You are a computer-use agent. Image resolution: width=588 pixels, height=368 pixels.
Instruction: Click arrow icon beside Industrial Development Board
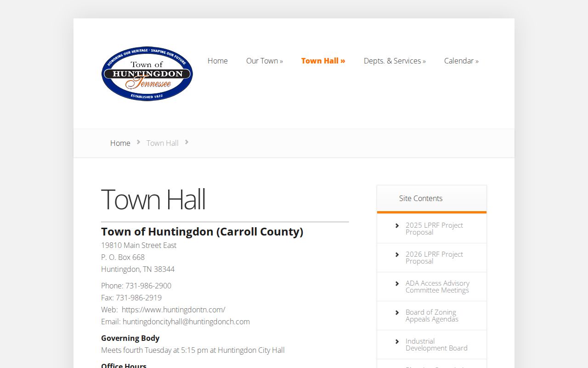[397, 341]
